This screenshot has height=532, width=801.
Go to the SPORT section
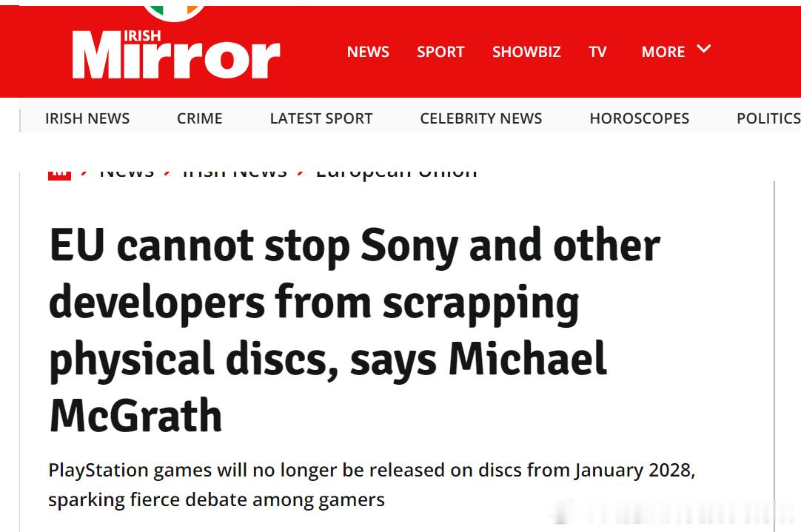click(x=440, y=52)
